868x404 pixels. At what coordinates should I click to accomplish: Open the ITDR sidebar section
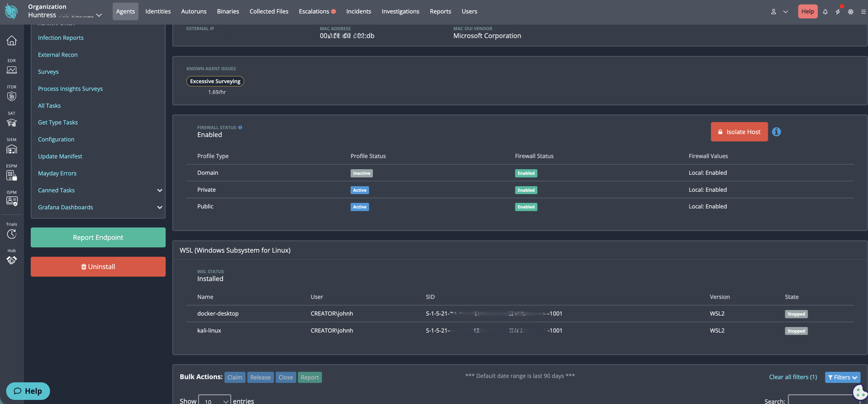pos(12,93)
